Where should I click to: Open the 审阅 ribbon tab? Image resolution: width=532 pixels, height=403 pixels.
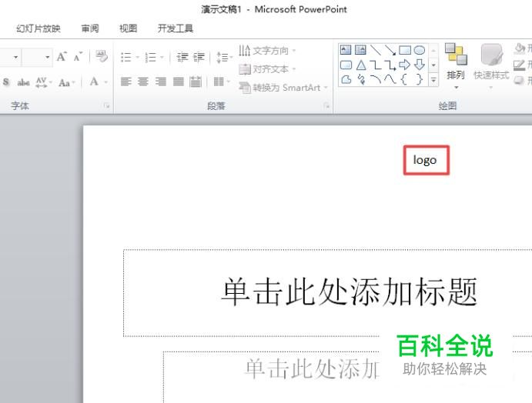tap(90, 28)
